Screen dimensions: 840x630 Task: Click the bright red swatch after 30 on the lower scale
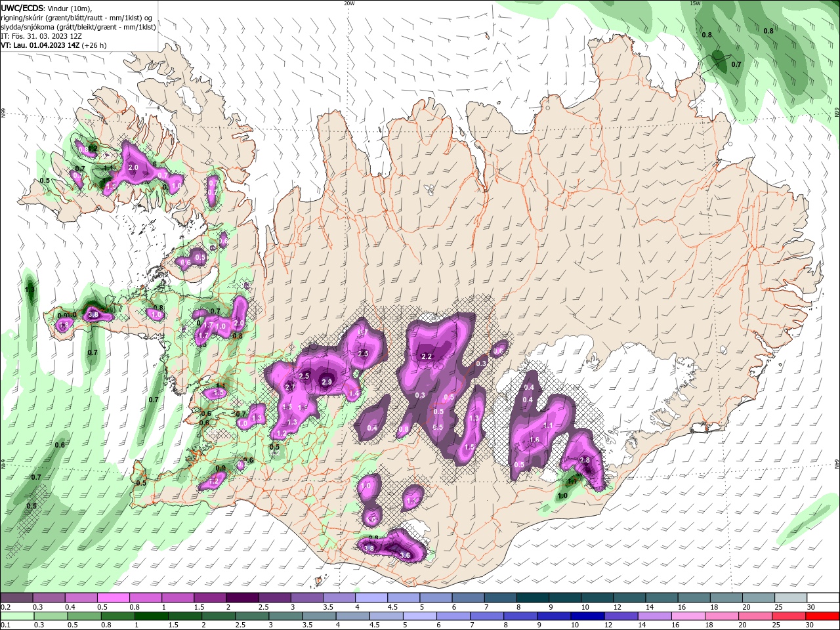[824, 616]
